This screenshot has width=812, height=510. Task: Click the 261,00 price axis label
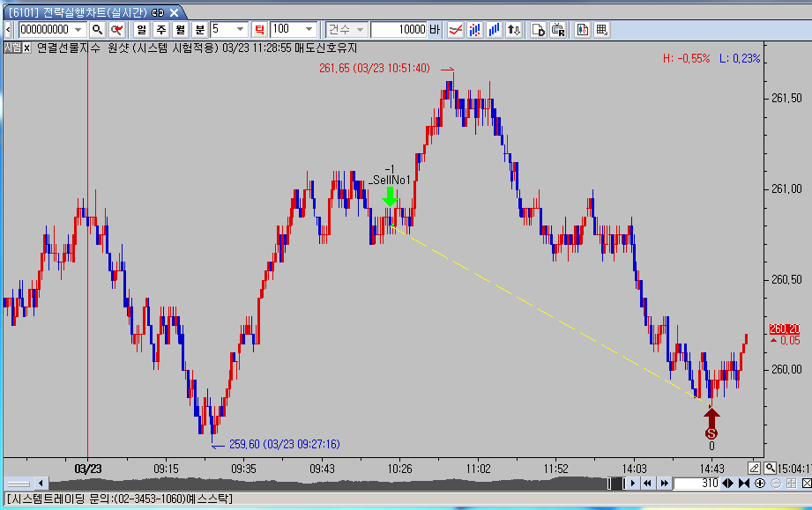[786, 188]
